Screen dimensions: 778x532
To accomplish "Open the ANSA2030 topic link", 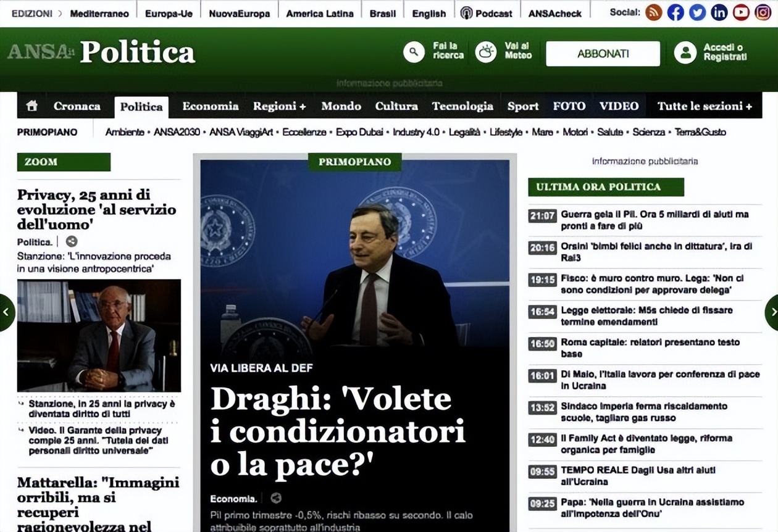I will click(x=177, y=132).
